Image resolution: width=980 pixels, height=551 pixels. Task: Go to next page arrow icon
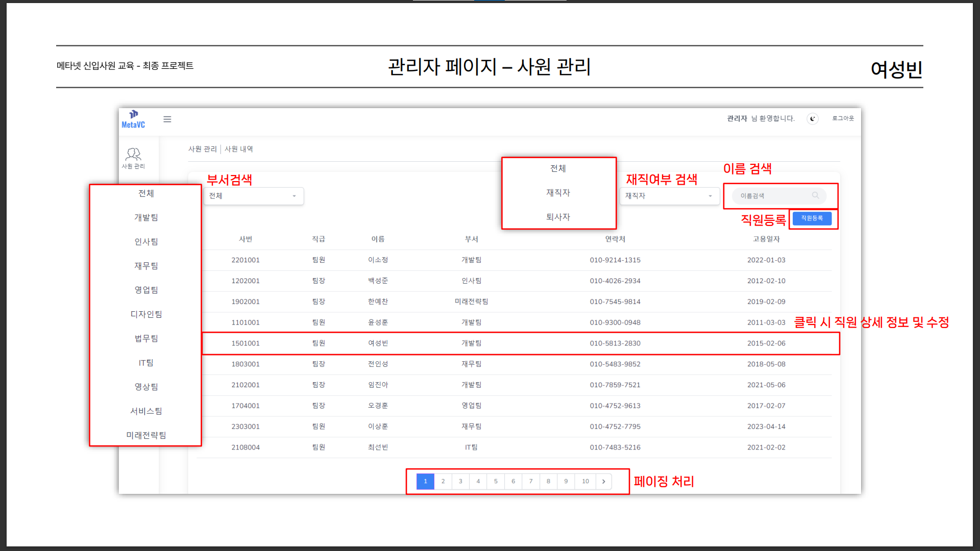(603, 481)
